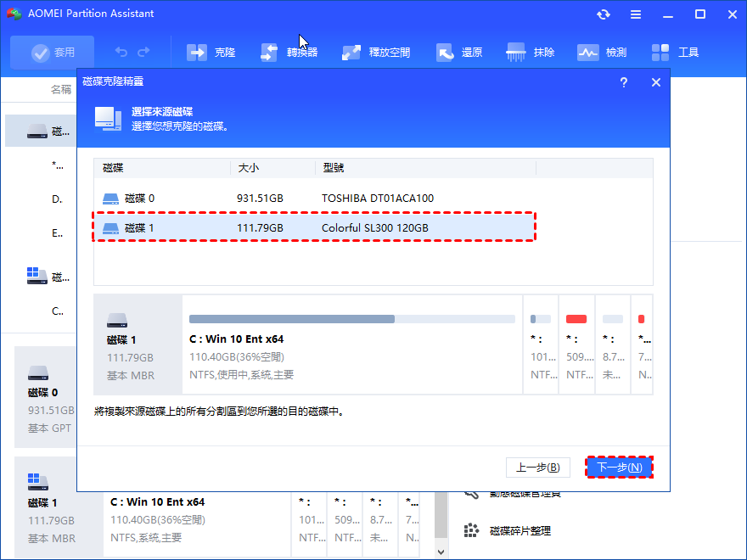Click the refresh icon in title bar

pos(604,14)
